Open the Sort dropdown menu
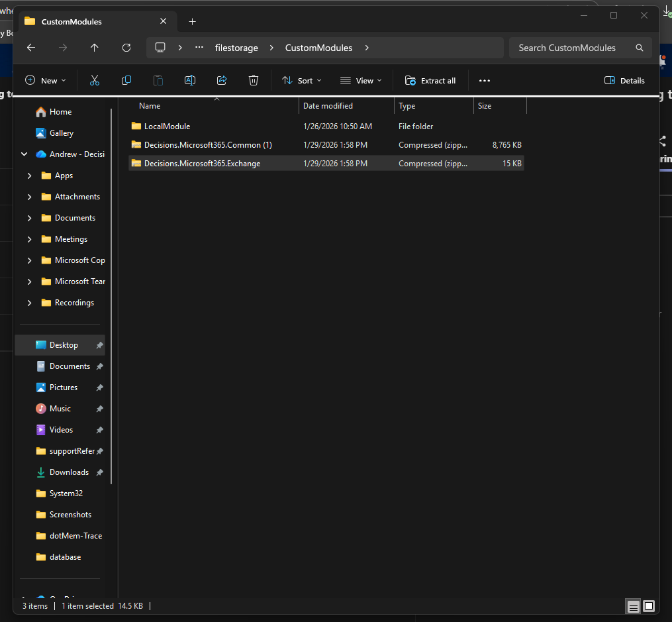Image resolution: width=672 pixels, height=622 pixels. pos(301,80)
